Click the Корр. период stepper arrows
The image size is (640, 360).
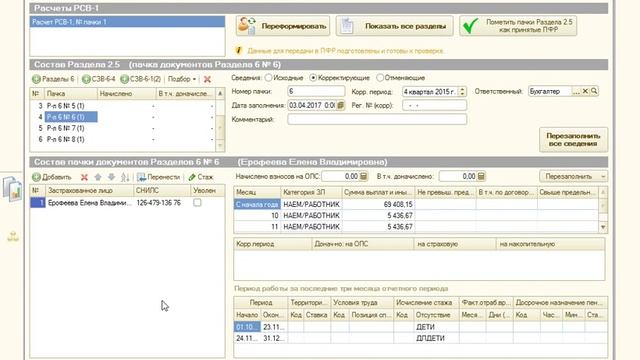(462, 91)
